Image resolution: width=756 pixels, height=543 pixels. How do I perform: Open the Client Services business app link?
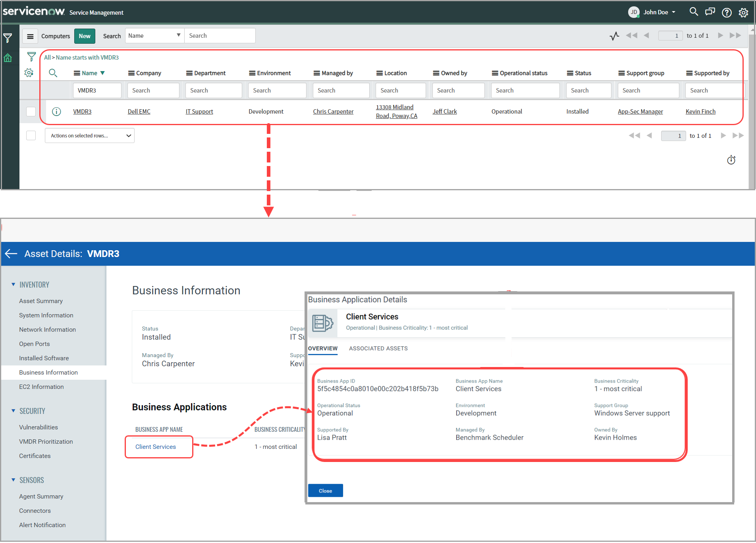point(155,446)
